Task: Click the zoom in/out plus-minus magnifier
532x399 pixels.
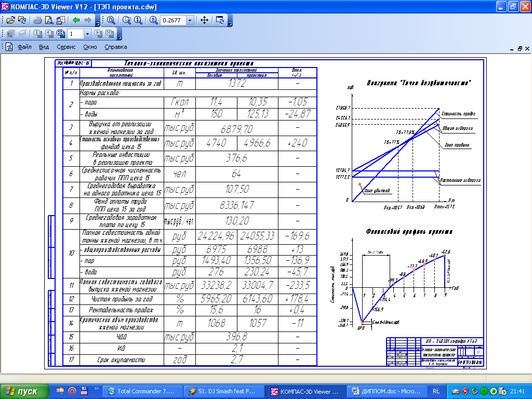Action: 153,20
